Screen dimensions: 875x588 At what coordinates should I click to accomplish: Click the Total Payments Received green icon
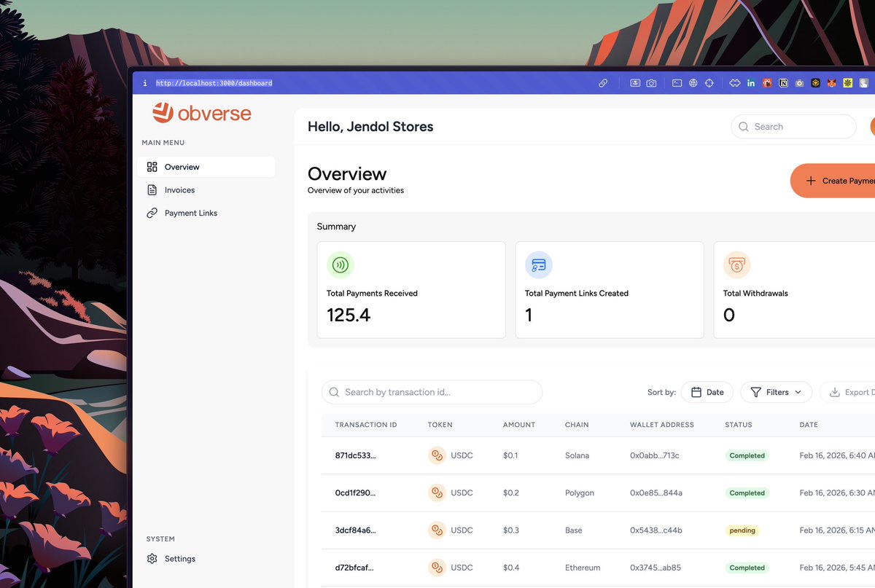pos(341,265)
